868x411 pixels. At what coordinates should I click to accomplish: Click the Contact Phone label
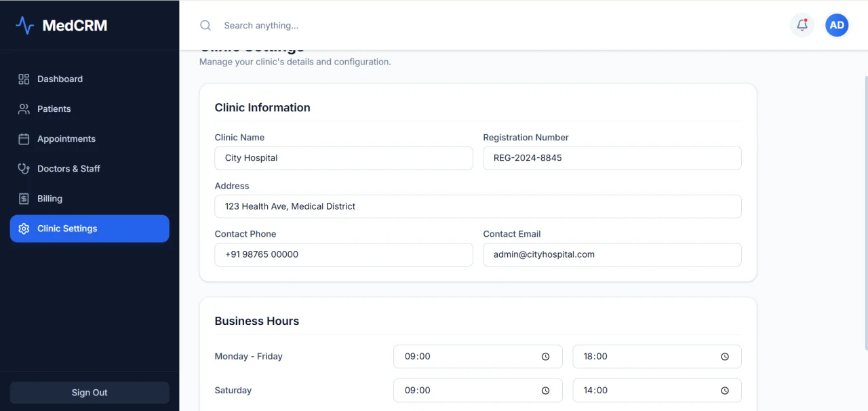(x=245, y=234)
